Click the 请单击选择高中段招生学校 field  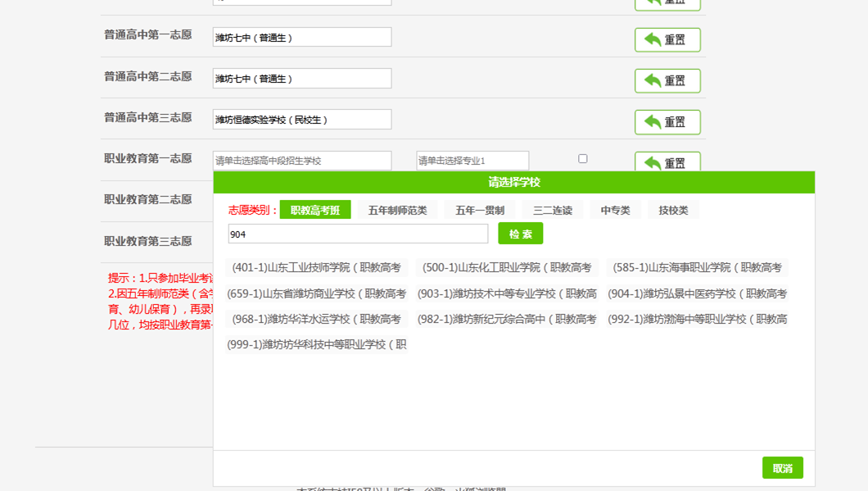[x=302, y=161]
